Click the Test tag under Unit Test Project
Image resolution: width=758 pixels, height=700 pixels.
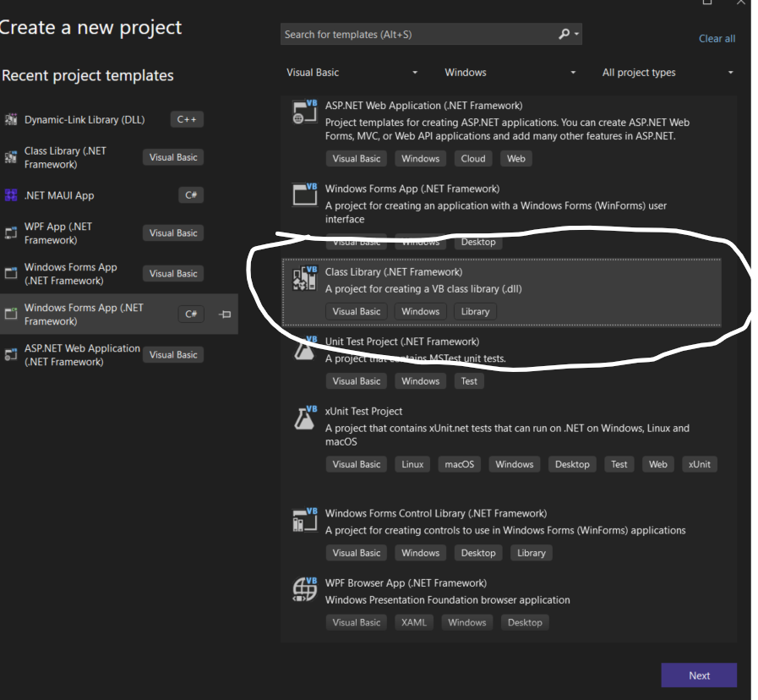[469, 381]
